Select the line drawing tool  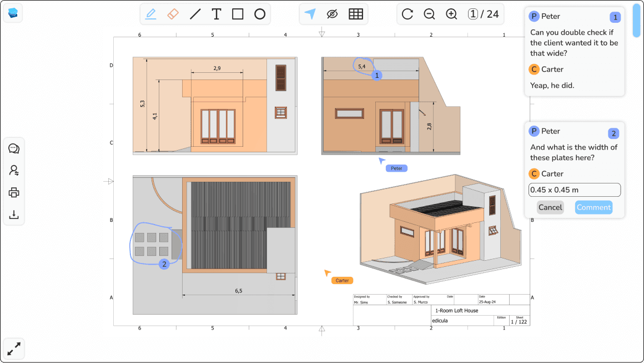195,14
